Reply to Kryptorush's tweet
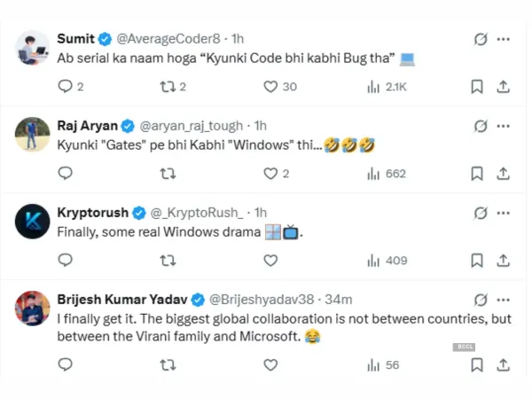 pos(65,260)
